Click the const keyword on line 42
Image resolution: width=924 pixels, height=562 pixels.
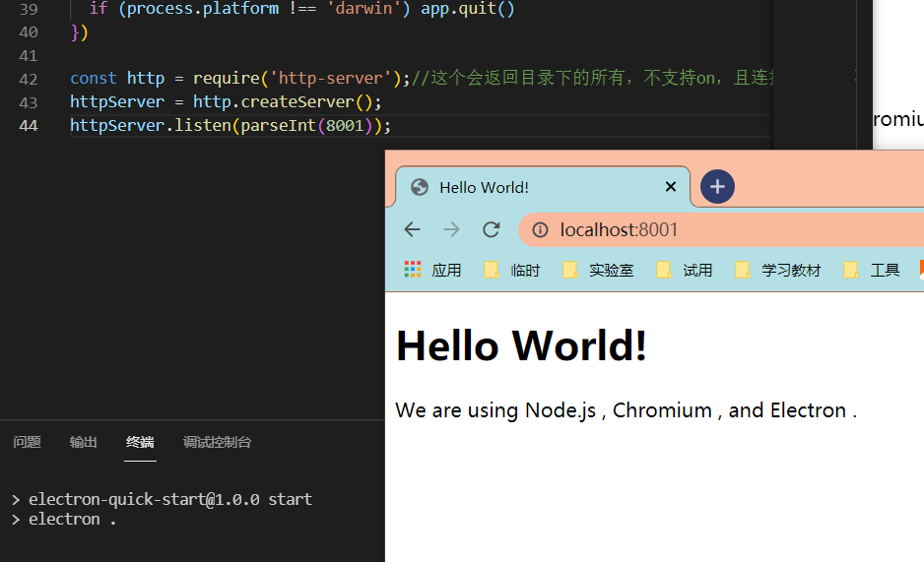coord(94,79)
